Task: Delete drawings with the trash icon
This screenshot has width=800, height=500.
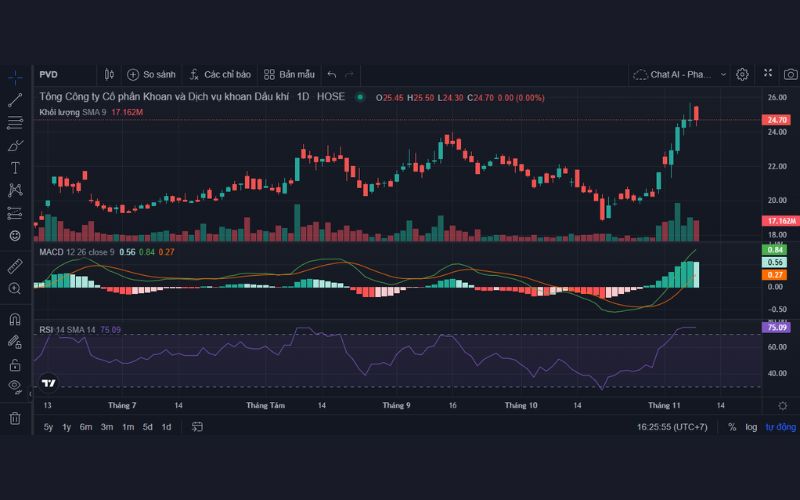Action: point(15,418)
